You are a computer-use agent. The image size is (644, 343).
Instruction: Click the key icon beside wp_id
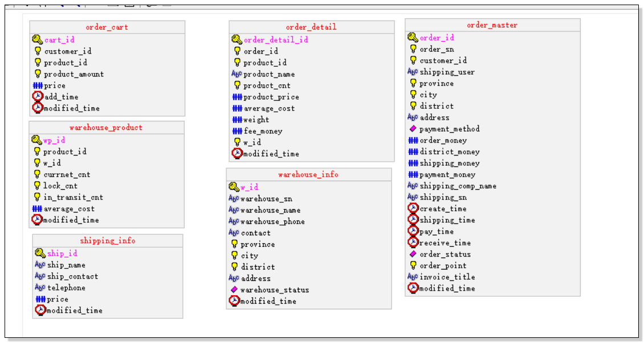click(36, 140)
